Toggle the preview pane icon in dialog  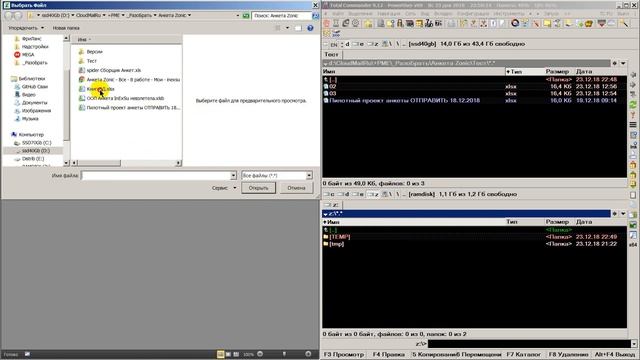pos(298,28)
